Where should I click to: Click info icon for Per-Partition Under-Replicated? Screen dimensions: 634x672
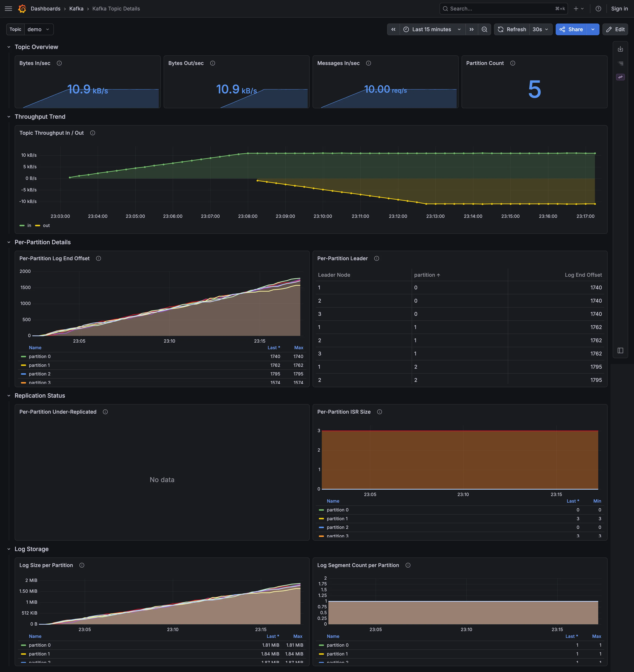point(105,412)
